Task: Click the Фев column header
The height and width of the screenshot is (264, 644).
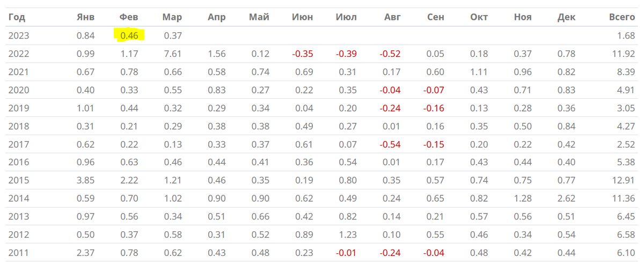Action: [129, 17]
